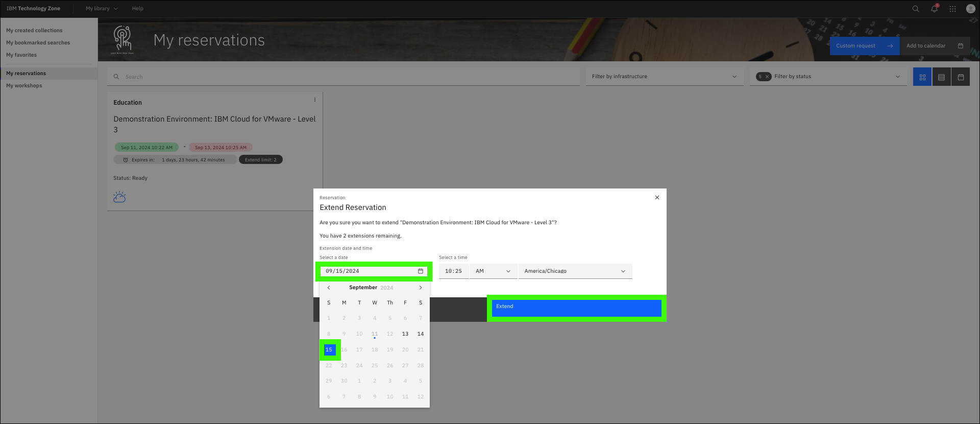Click the reservations Search field
The height and width of the screenshot is (424, 980).
[344, 77]
